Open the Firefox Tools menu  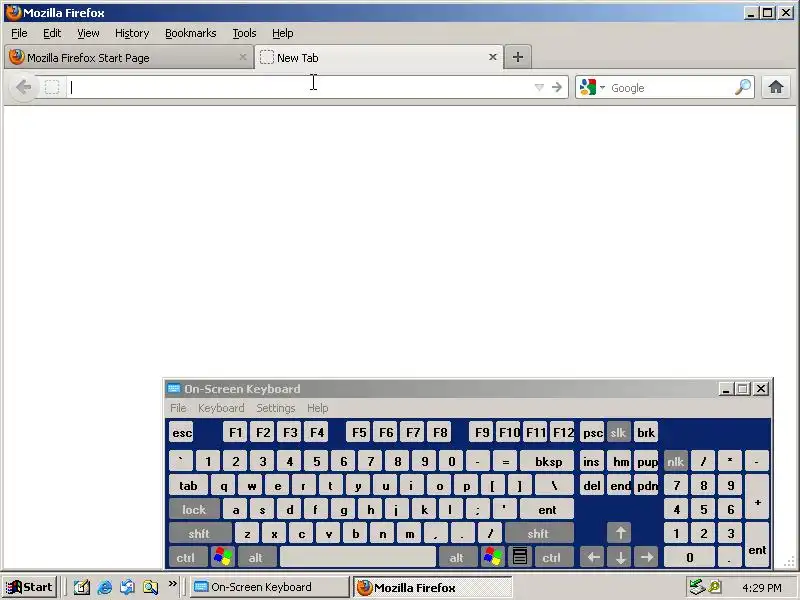coord(244,33)
